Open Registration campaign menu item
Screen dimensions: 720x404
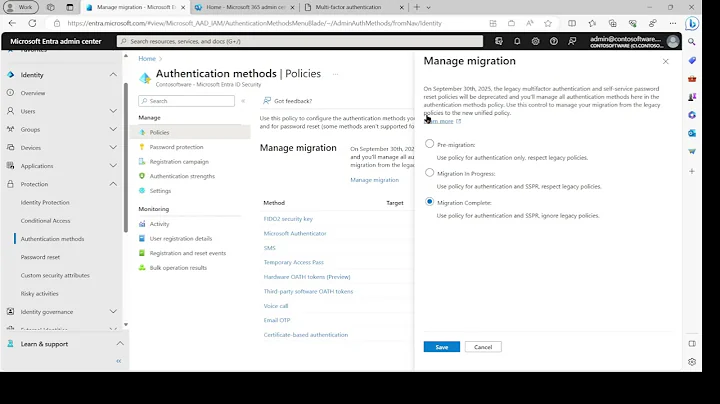[179, 162]
